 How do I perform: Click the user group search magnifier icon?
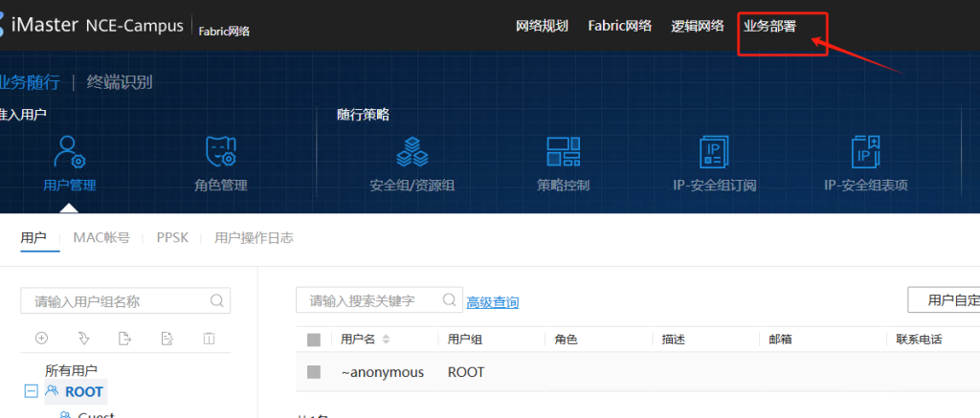tap(216, 300)
